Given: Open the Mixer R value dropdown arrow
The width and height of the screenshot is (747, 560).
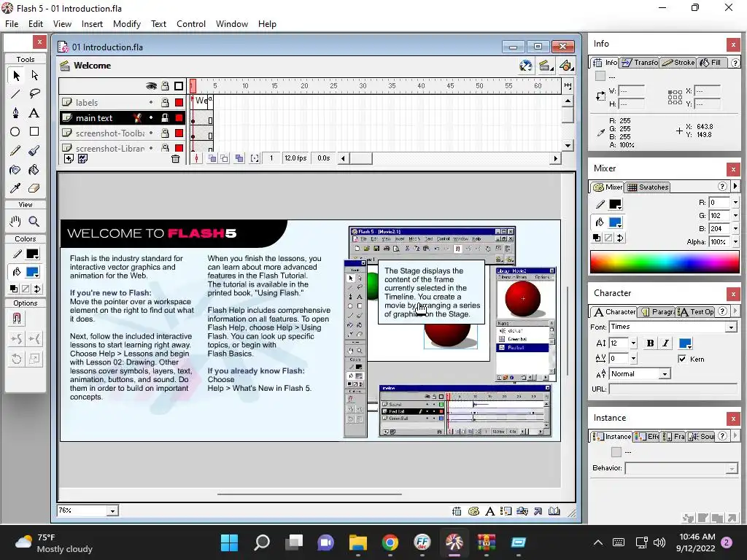Looking at the screenshot, I should click(735, 203).
